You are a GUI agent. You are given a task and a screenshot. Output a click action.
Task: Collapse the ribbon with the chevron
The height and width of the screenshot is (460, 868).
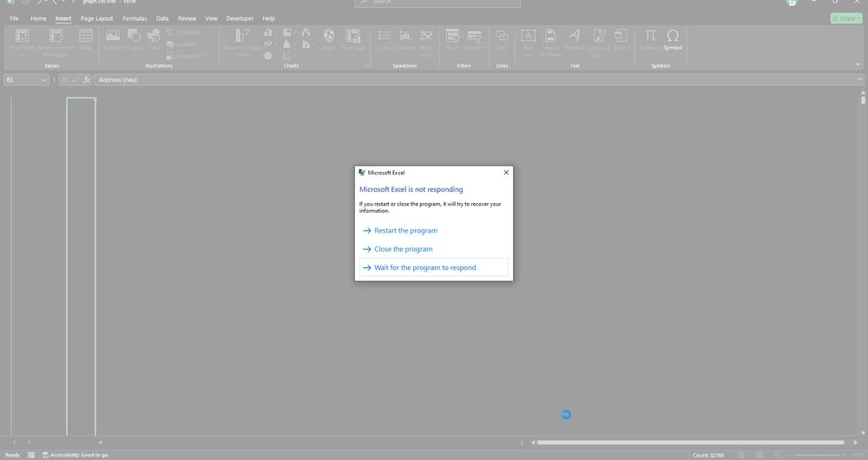[x=858, y=65]
